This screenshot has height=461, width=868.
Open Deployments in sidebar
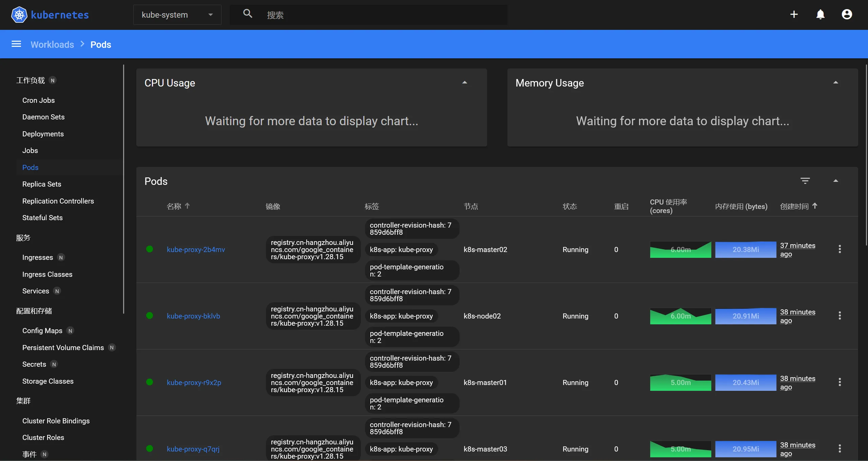(x=43, y=134)
